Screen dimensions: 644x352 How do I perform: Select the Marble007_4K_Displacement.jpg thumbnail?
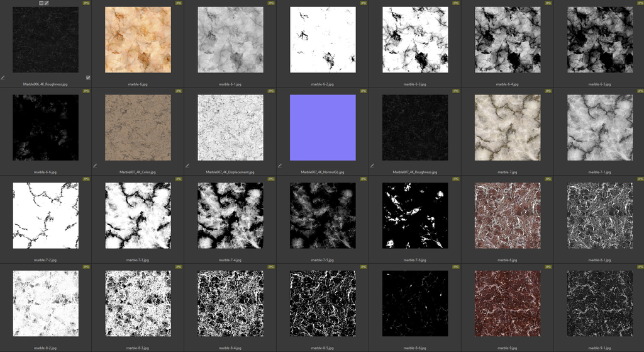click(x=230, y=127)
